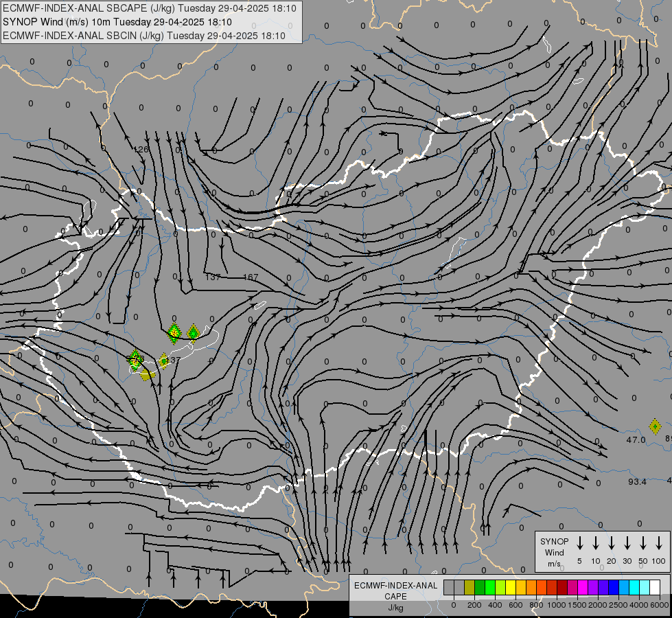Screen dimensions: 672x618
Task: Click the 200 tick label in CAPE legend
Action: point(474,605)
